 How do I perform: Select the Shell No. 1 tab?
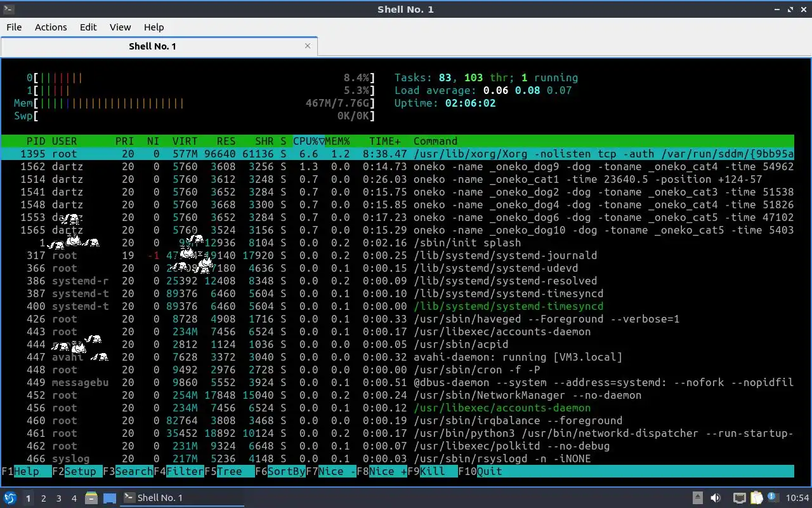(x=159, y=46)
